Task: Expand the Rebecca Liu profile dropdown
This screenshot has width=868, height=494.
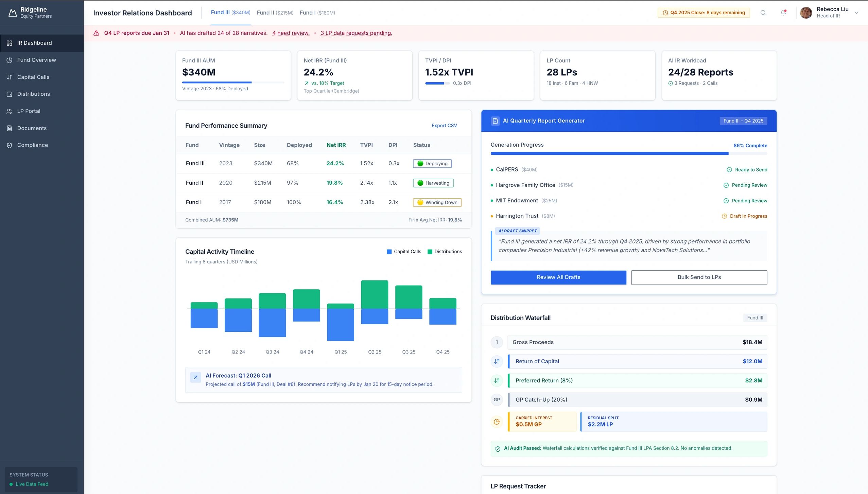Action: coord(856,12)
